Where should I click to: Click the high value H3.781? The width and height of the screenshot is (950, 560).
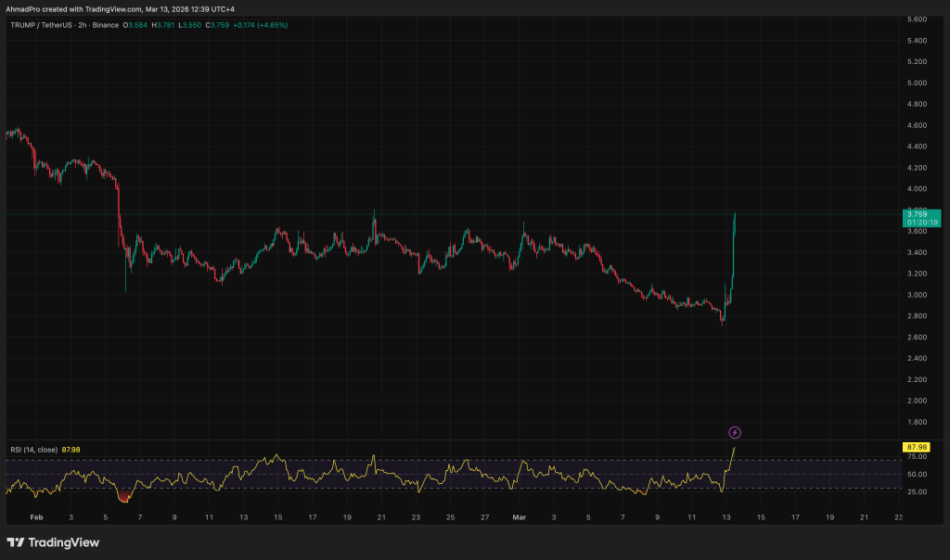click(x=163, y=25)
